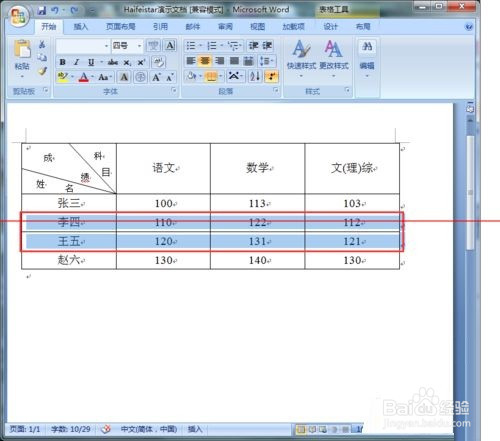Open Find binoculars editing icon
The width and height of the screenshot is (500, 441).
(x=367, y=46)
